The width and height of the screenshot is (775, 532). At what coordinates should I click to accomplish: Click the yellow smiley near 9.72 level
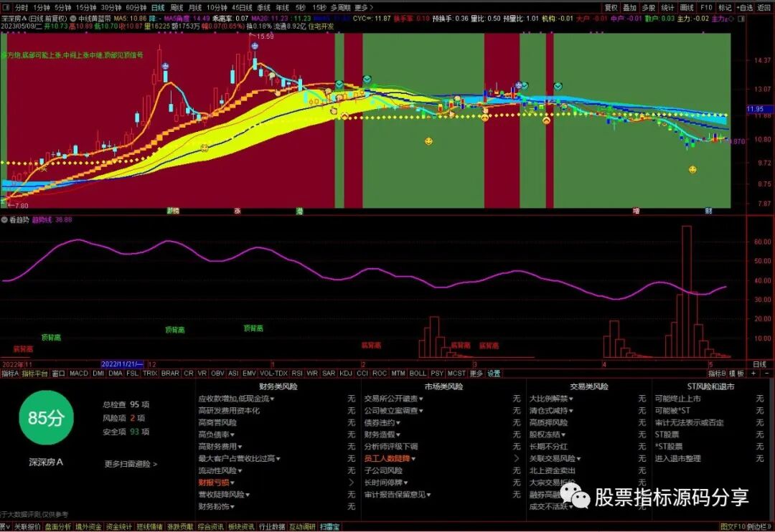click(692, 170)
